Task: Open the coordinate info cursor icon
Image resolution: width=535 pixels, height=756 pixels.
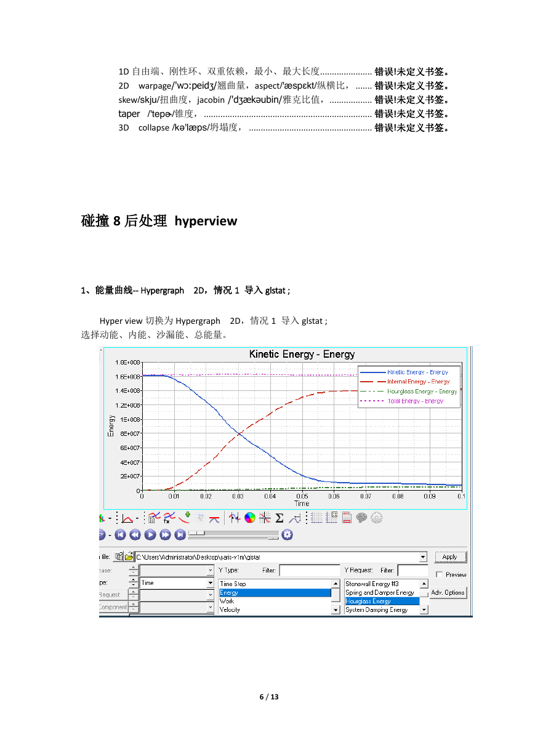Action: coord(235,518)
